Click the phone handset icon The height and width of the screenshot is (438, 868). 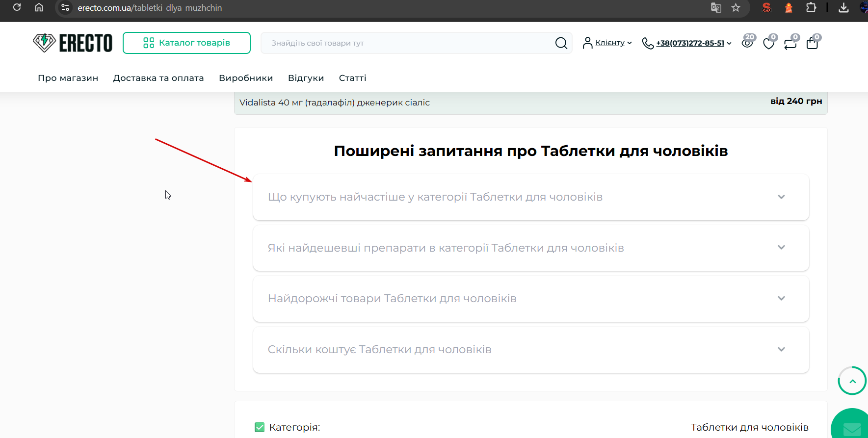[648, 43]
